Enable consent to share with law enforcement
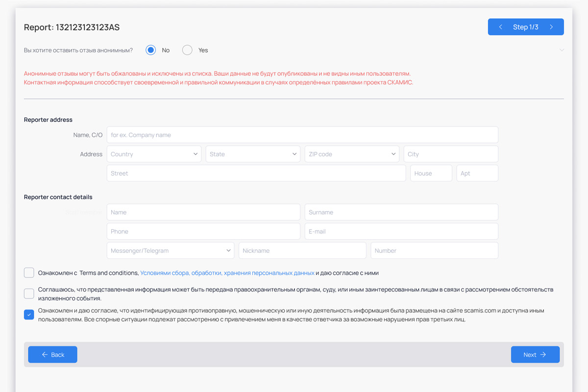Viewport: 588px width, 392px height. [29, 294]
